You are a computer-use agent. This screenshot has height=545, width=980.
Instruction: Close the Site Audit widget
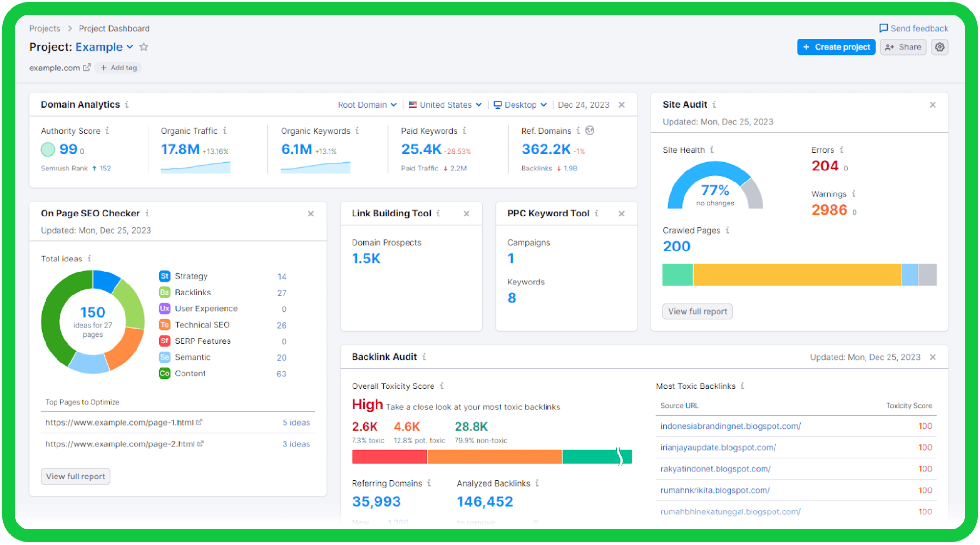point(933,105)
